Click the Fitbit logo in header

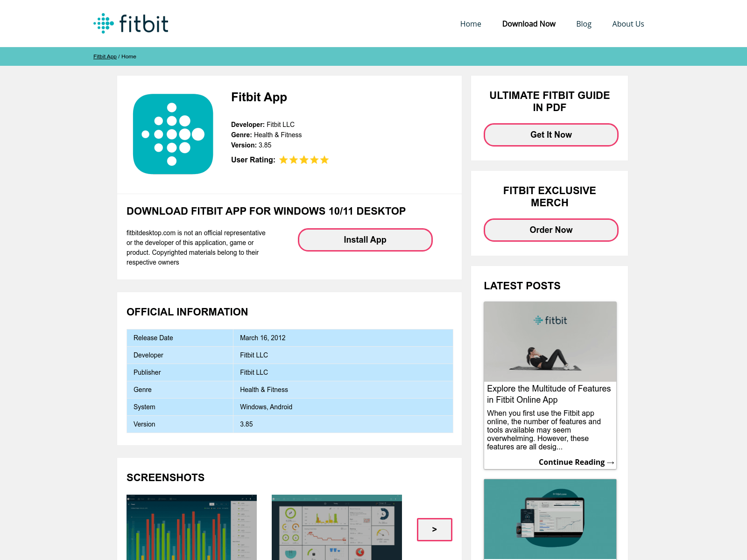click(x=131, y=23)
